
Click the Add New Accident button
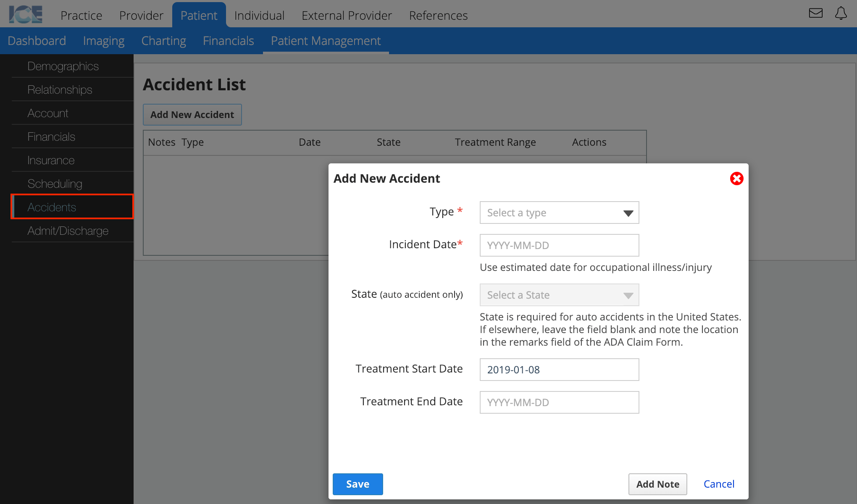192,115
